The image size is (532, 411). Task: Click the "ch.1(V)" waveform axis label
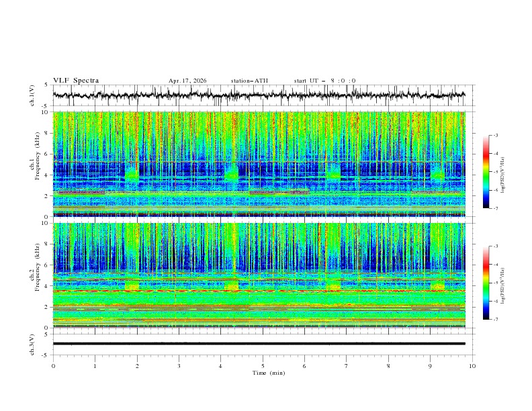coord(32,95)
